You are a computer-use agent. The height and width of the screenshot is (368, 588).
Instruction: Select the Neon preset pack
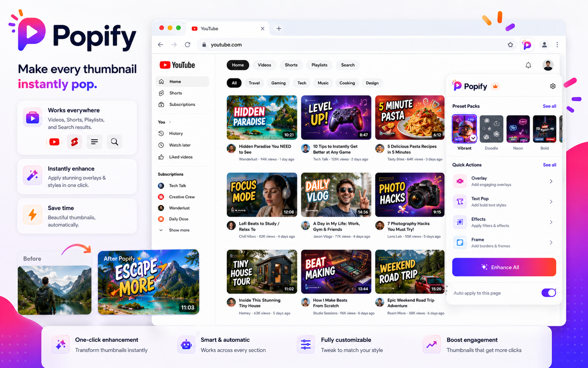[x=518, y=129]
